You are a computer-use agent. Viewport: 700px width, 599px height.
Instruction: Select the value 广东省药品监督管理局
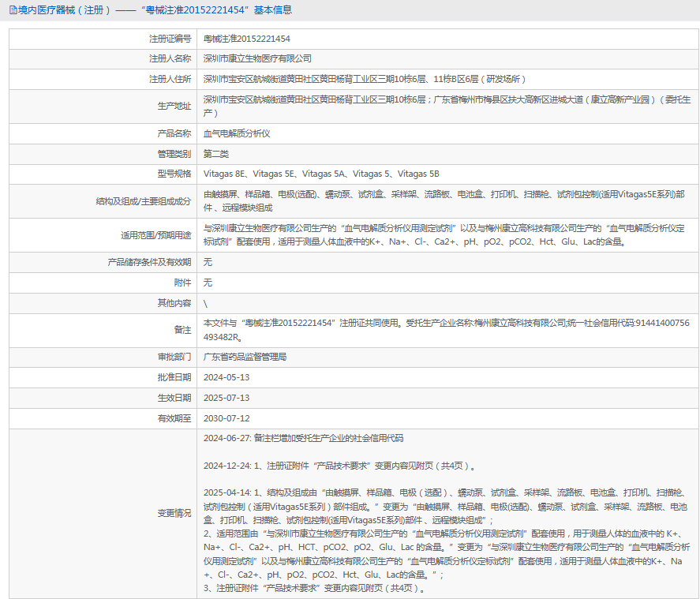245,357
